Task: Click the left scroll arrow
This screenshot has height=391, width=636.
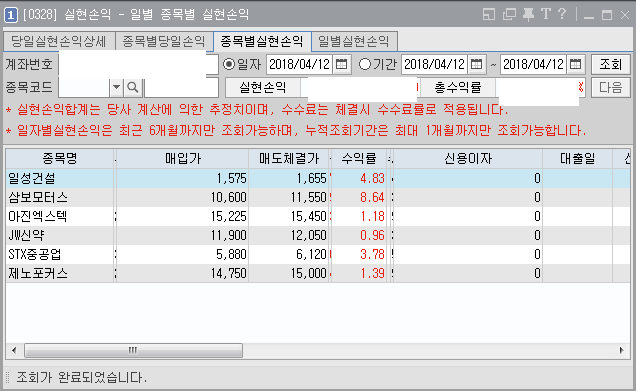Action: pyautogui.click(x=14, y=350)
